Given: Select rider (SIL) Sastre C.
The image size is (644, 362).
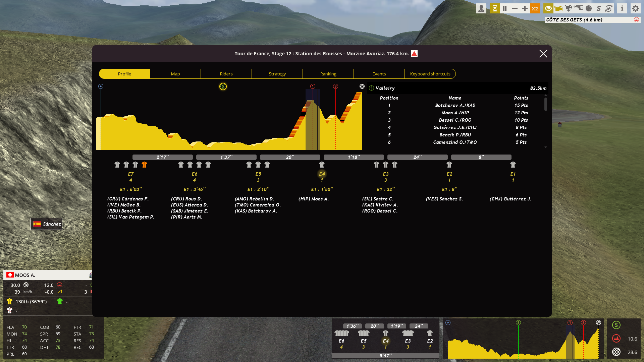Looking at the screenshot, I should (378, 199).
